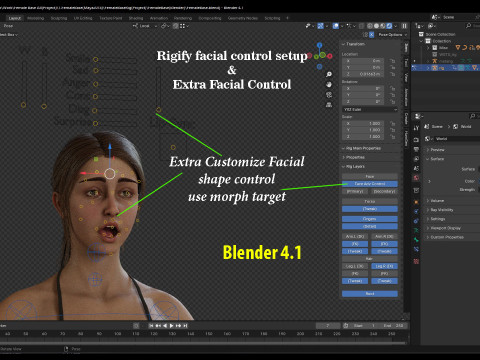480x360 pixels.
Task: Jump to timeline start frame
Action: tap(151, 326)
